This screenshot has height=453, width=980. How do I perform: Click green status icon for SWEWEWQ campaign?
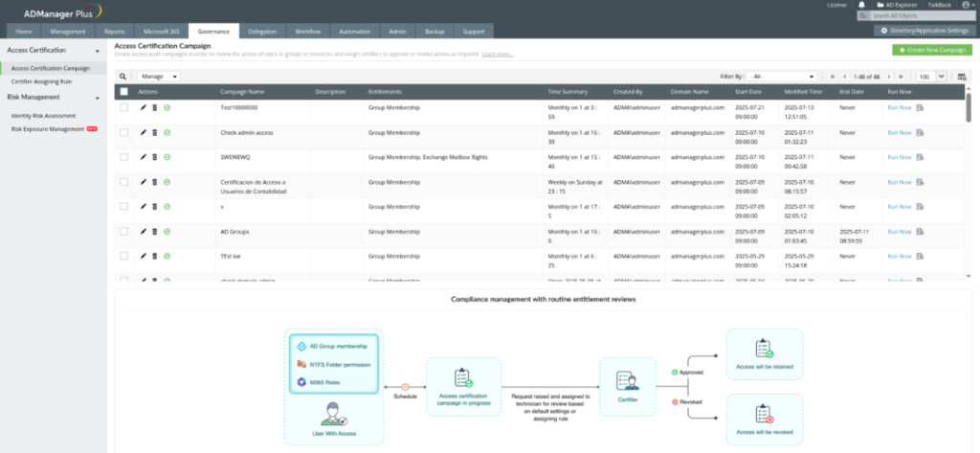(x=167, y=157)
